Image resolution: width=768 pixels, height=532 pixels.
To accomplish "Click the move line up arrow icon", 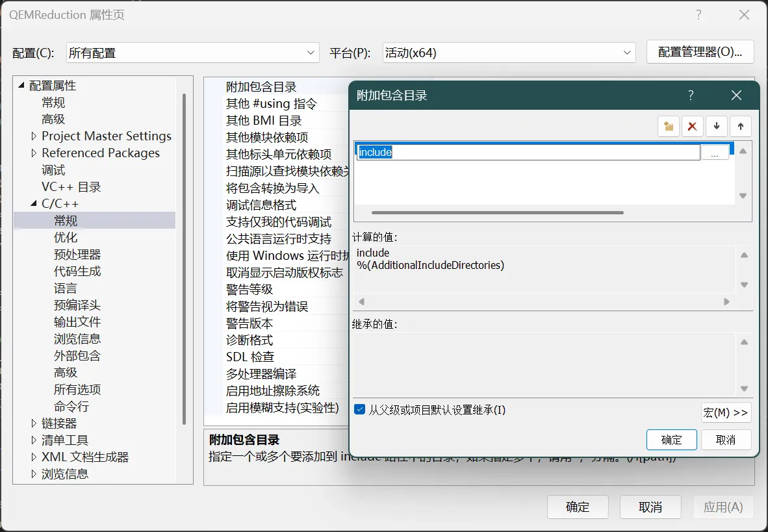I will 740,127.
